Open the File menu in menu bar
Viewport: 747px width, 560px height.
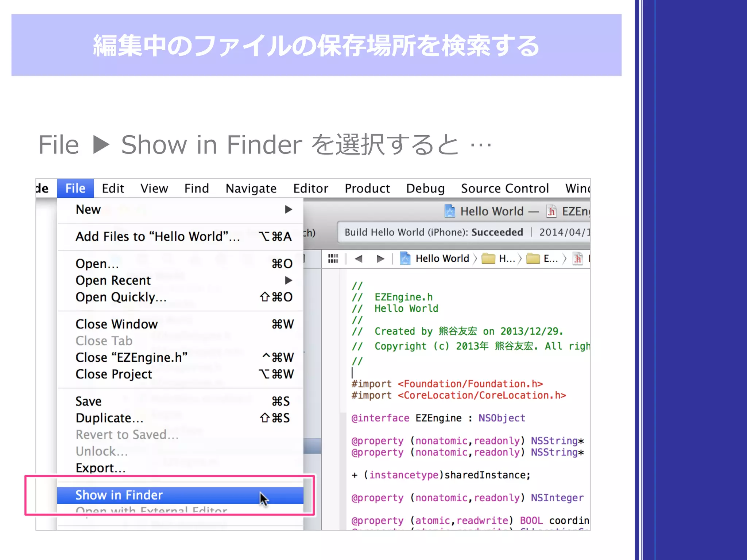coord(76,188)
